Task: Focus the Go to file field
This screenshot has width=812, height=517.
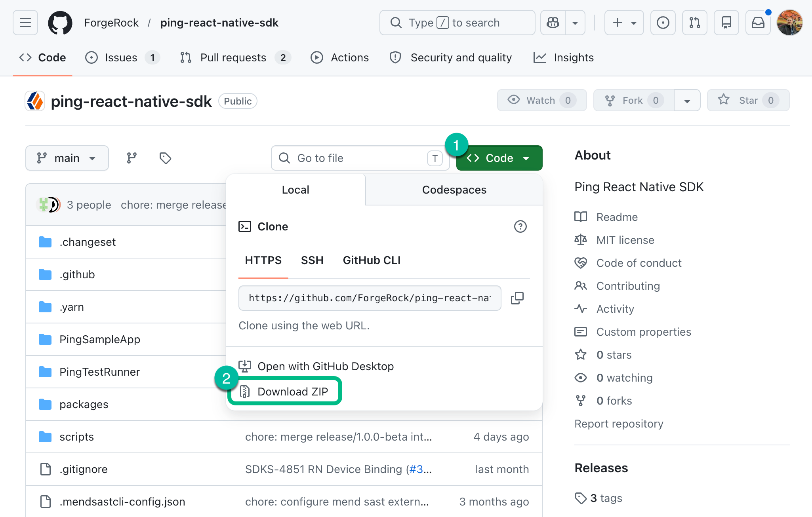Action: click(360, 158)
